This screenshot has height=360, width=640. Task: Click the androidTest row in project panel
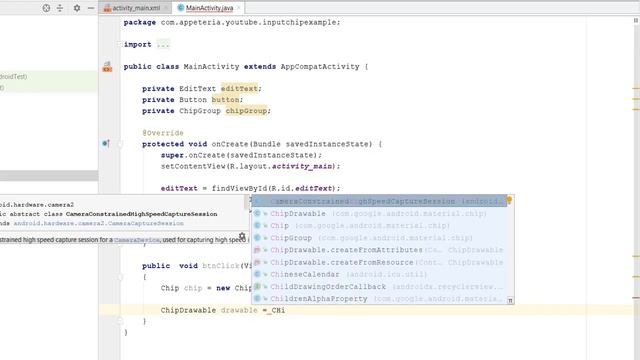tap(49, 76)
